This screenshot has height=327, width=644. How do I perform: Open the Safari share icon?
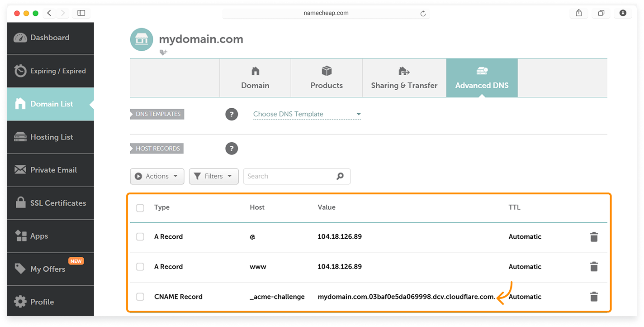[x=579, y=13]
